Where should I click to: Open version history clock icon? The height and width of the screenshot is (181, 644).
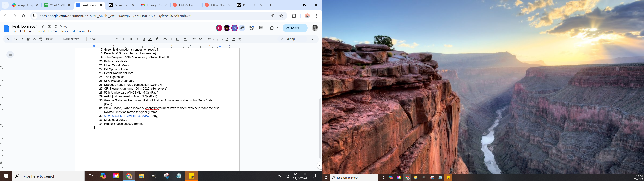coord(252,28)
